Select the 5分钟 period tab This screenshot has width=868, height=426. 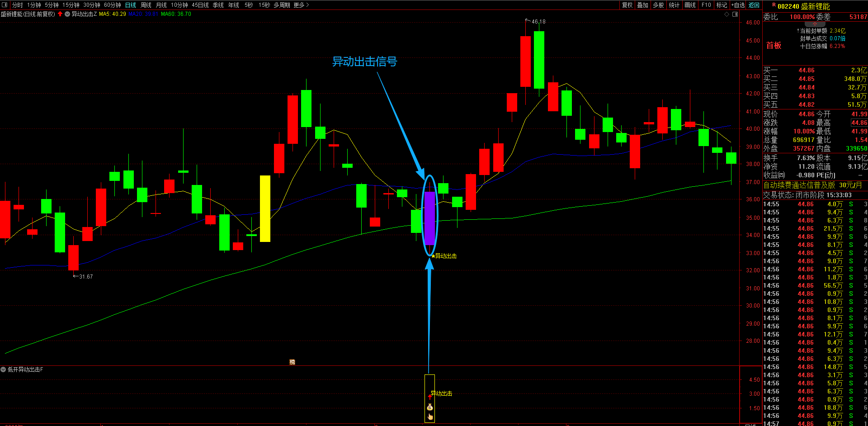pyautogui.click(x=52, y=5)
